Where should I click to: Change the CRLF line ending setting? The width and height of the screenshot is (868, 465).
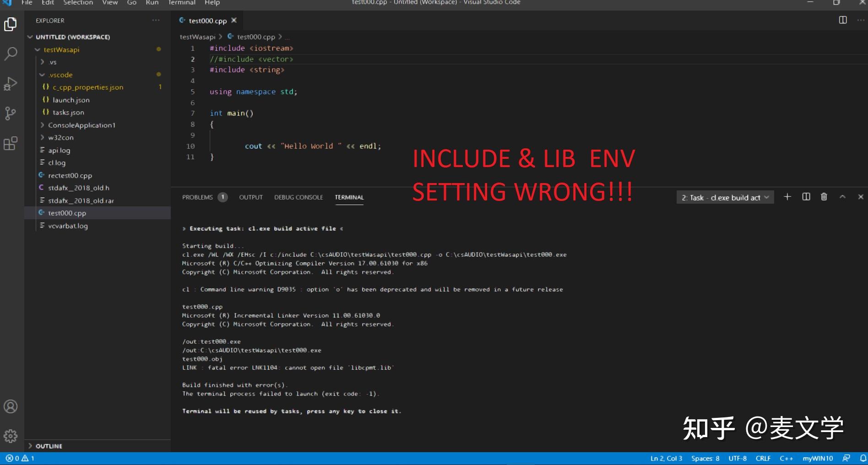(x=763, y=458)
